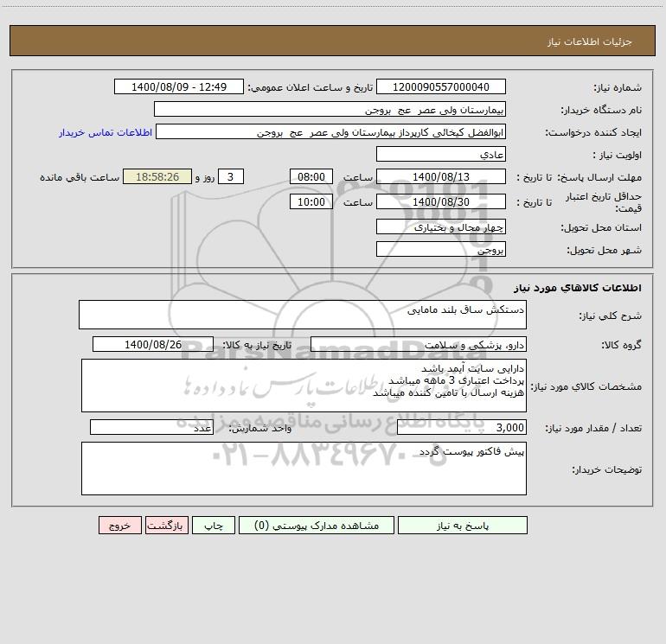This screenshot has height=644, width=666.
Task: Click delivery city field بروجن
Action: pyautogui.click(x=441, y=250)
